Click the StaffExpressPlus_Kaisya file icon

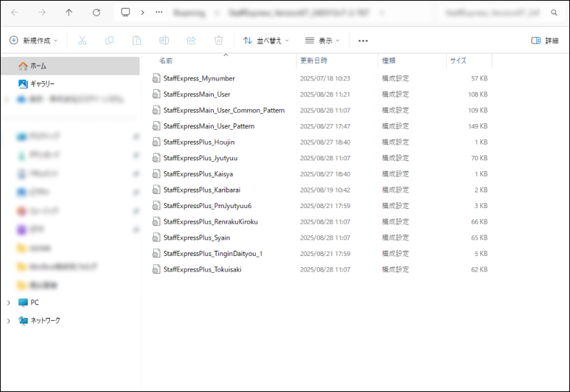point(156,174)
